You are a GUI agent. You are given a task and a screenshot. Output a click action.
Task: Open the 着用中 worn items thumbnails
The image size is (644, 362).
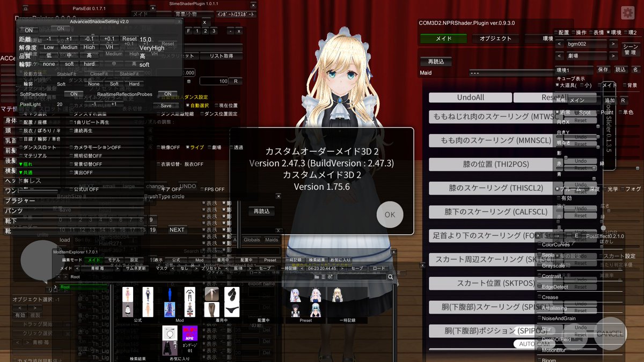click(x=221, y=303)
